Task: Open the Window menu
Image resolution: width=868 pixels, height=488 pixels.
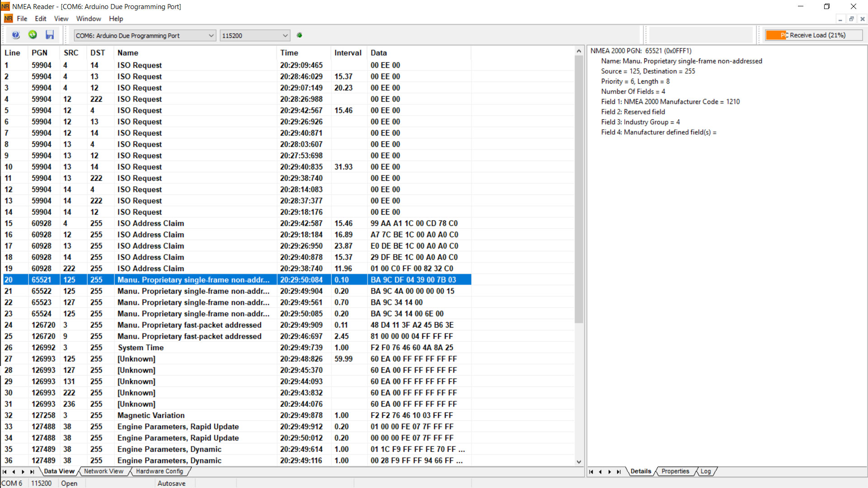Action: [89, 19]
